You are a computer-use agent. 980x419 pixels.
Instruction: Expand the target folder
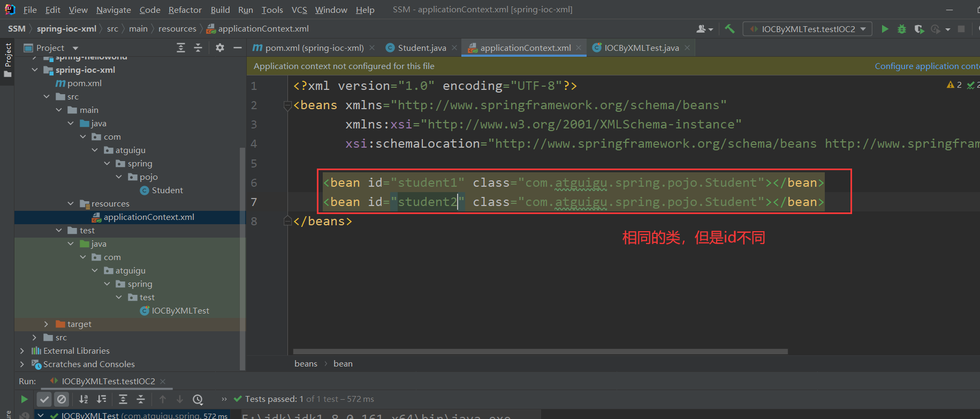(46, 324)
